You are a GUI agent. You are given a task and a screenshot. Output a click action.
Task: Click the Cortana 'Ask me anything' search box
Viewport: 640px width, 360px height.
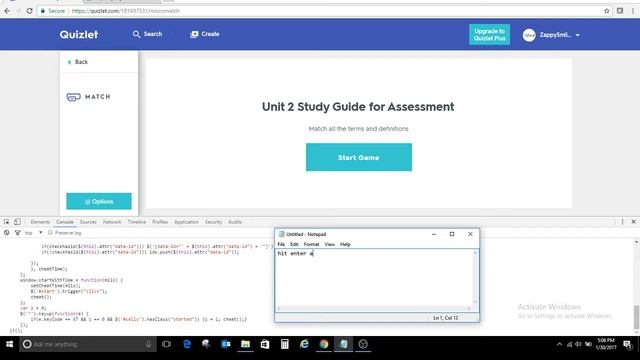pos(88,344)
